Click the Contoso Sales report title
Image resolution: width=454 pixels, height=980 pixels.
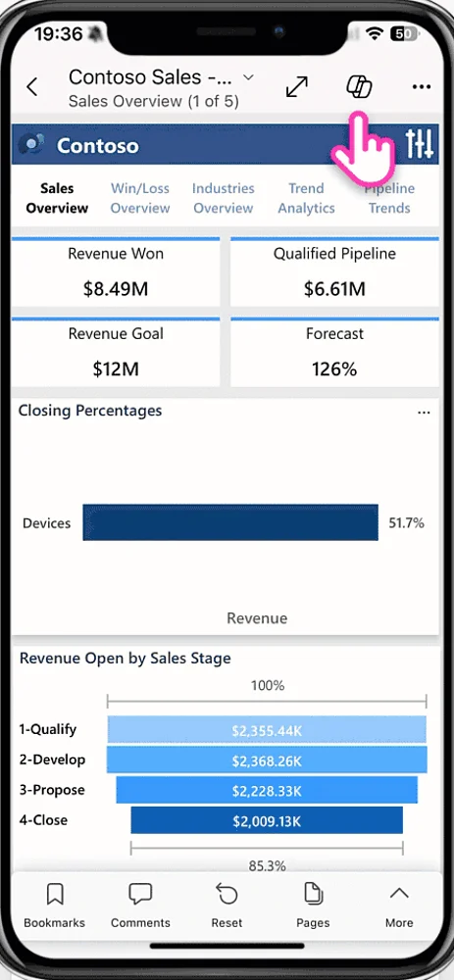150,77
